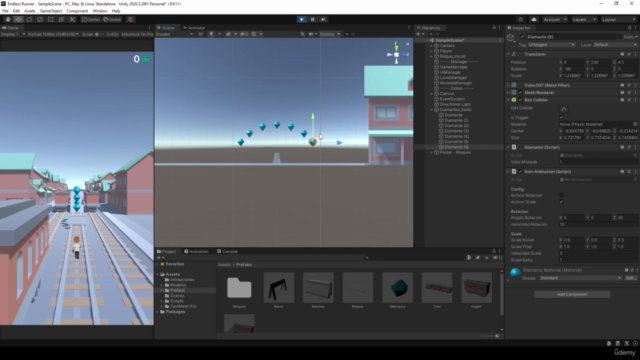The height and width of the screenshot is (360, 640).
Task: Click the Edit Collider button
Action: (x=564, y=109)
